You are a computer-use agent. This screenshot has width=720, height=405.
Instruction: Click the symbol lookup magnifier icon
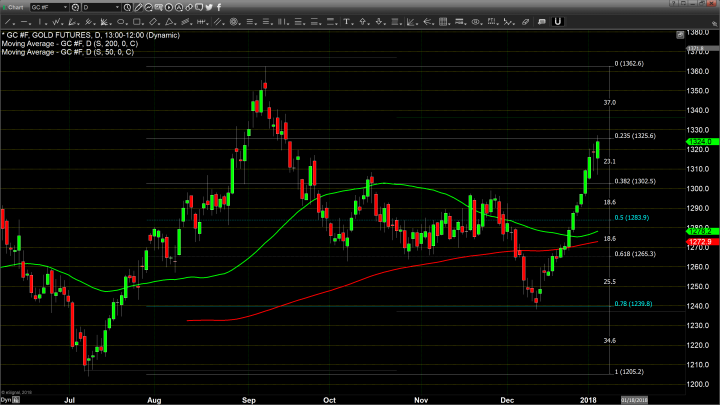pyautogui.click(x=75, y=7)
